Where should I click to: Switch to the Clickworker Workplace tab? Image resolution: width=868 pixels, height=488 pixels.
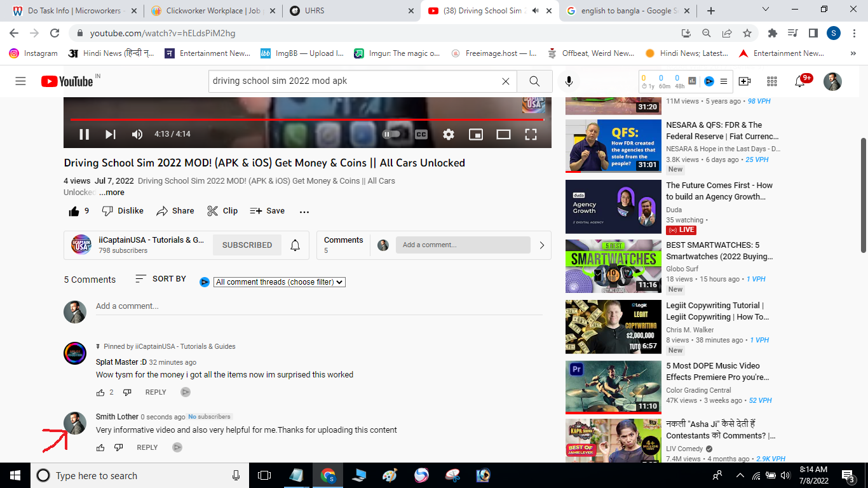point(212,11)
